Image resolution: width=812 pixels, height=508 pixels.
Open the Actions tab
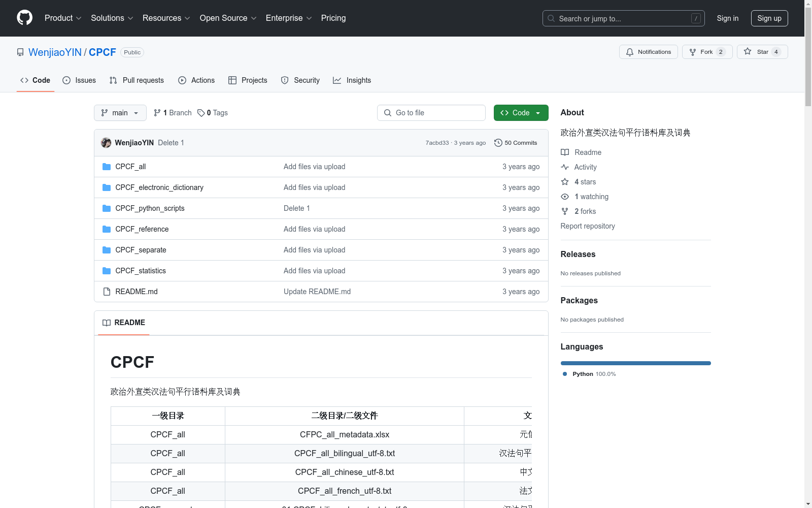(x=196, y=80)
